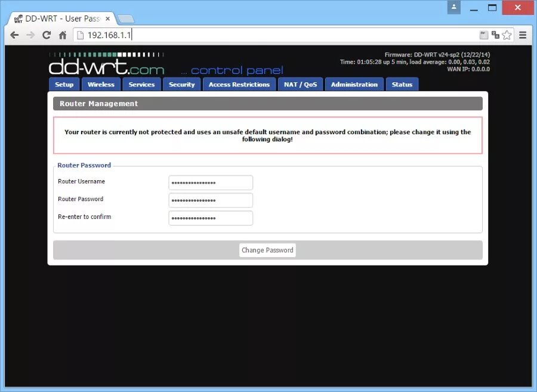Click the Re-enter to confirm field
Screen dimensions: 537x392
tap(210, 218)
